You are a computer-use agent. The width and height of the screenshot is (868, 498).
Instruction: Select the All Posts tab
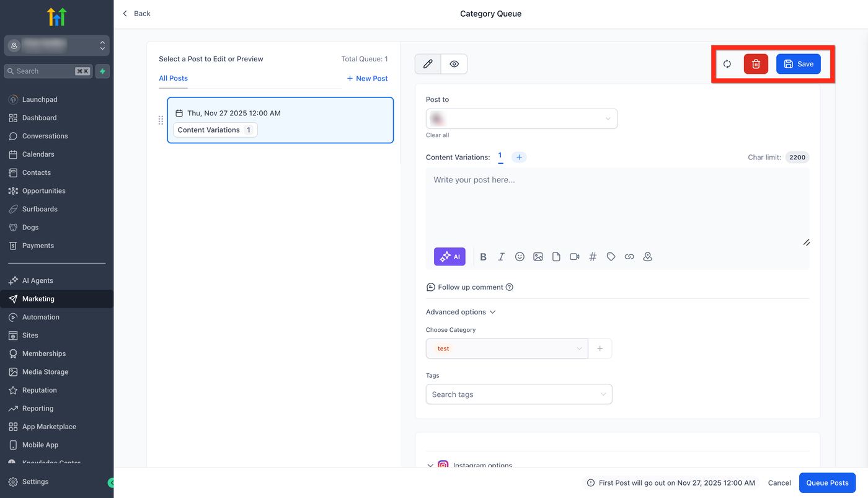click(173, 78)
